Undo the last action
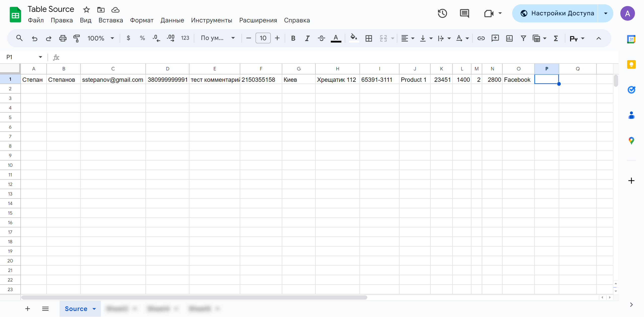The height and width of the screenshot is (317, 644). [34, 38]
